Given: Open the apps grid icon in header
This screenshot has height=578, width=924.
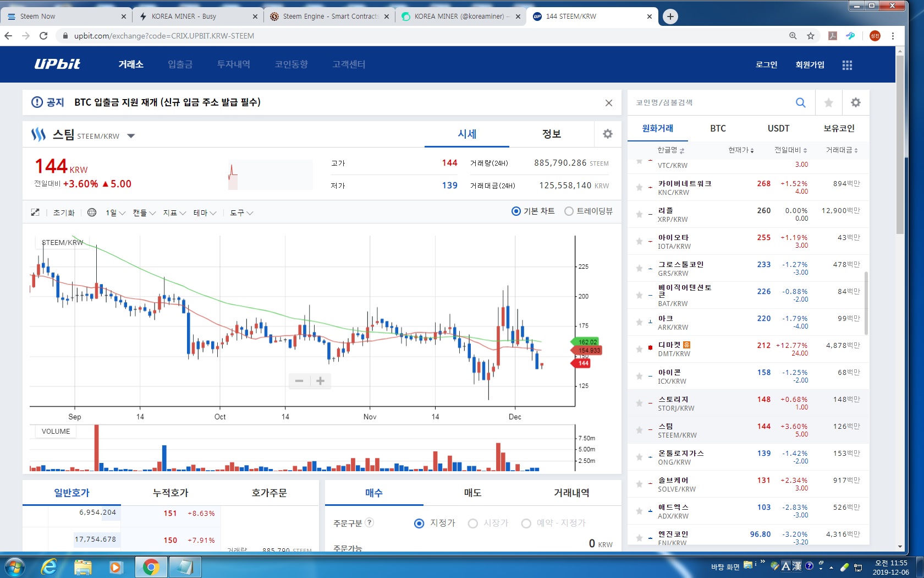Looking at the screenshot, I should click(x=847, y=65).
